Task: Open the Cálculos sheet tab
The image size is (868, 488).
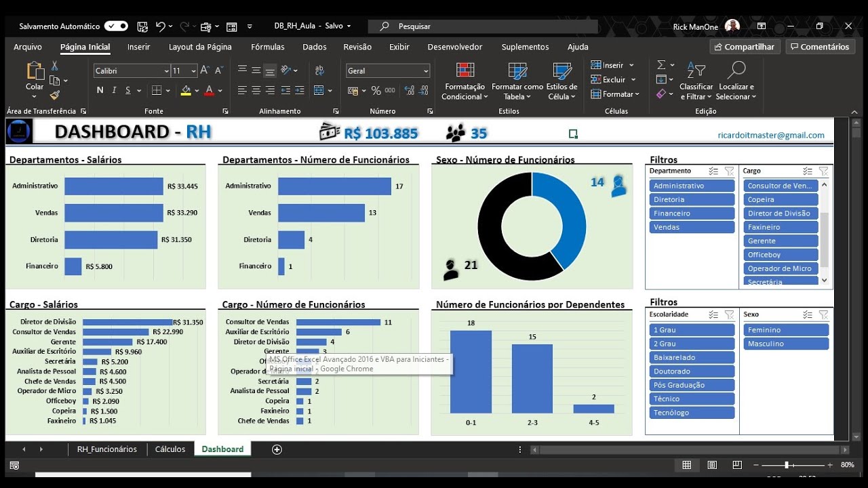Action: [170, 449]
